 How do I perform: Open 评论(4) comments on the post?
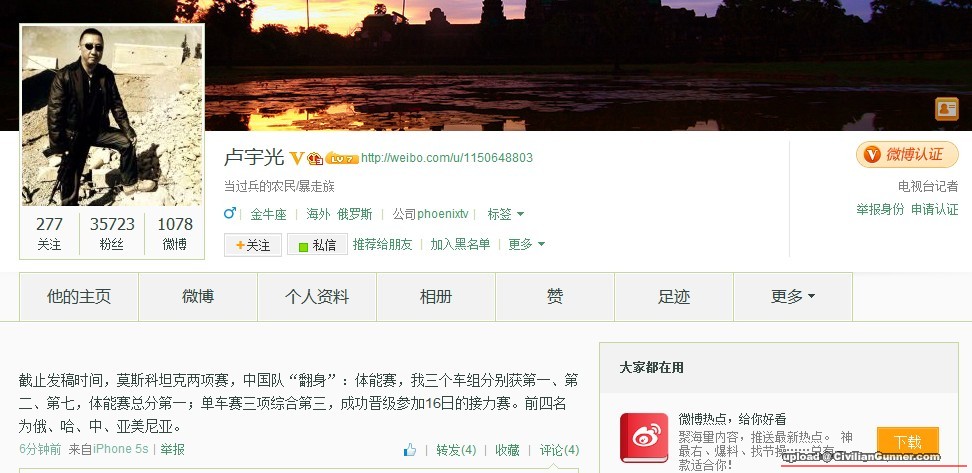pyautogui.click(x=559, y=450)
